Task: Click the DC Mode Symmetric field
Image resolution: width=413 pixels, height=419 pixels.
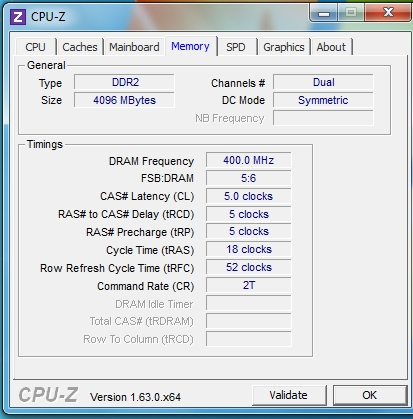Action: point(323,100)
